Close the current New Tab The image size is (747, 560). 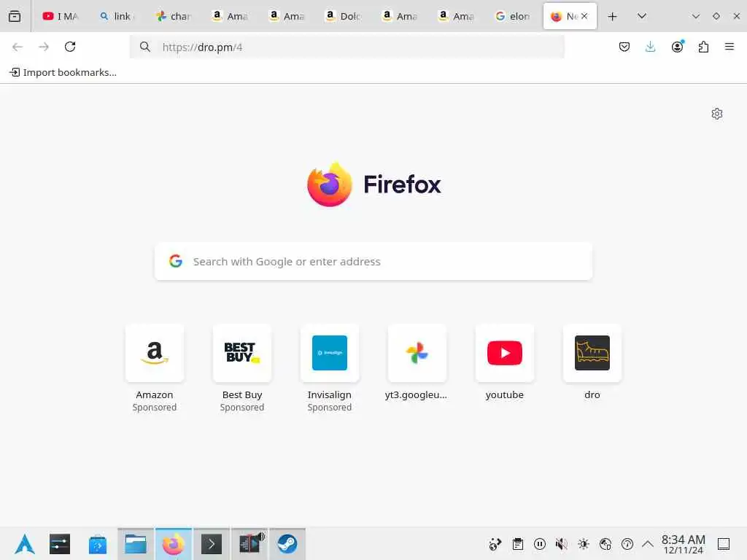pos(584,16)
